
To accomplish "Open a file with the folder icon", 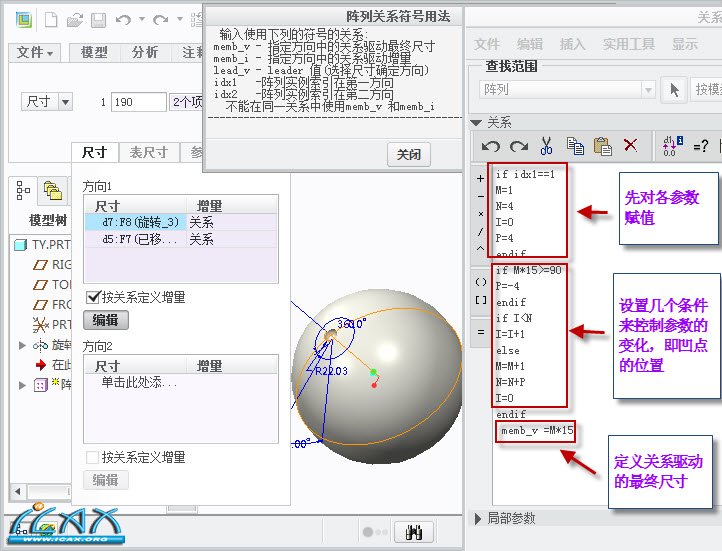I will 75,20.
